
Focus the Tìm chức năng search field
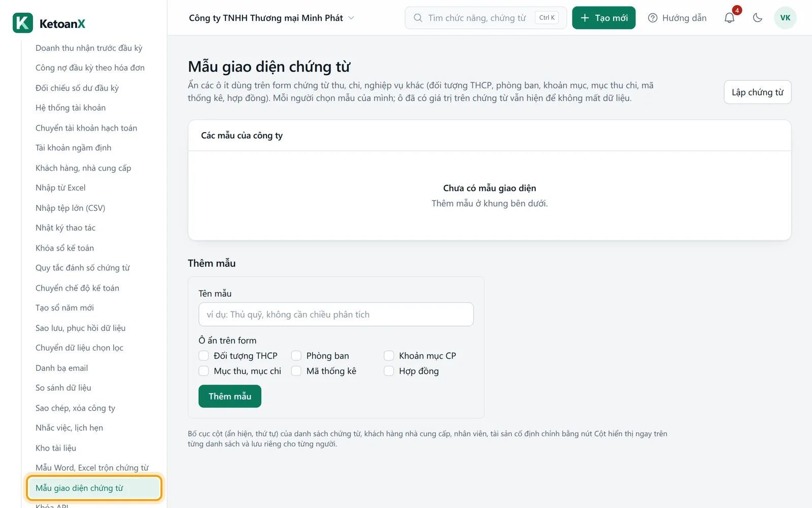click(486, 18)
